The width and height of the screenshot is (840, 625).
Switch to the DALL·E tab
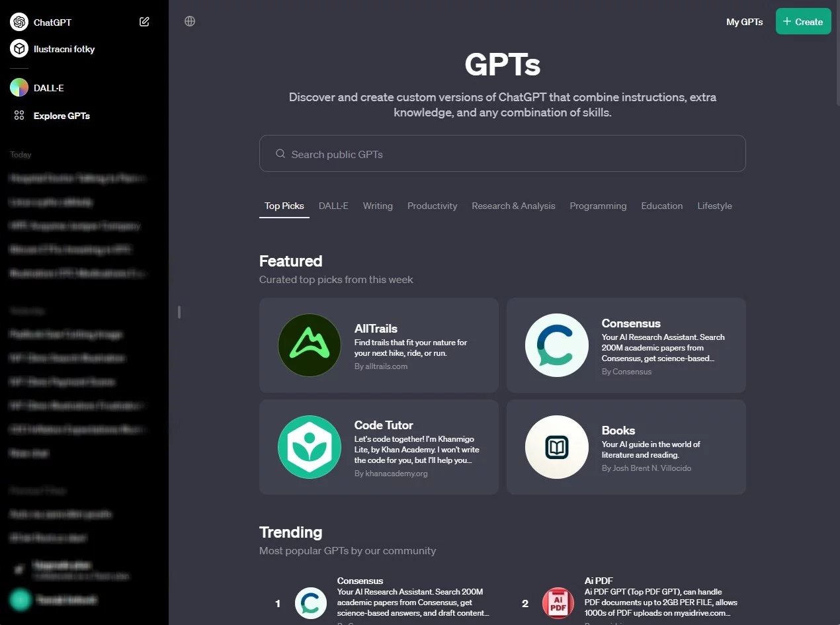[x=333, y=206]
